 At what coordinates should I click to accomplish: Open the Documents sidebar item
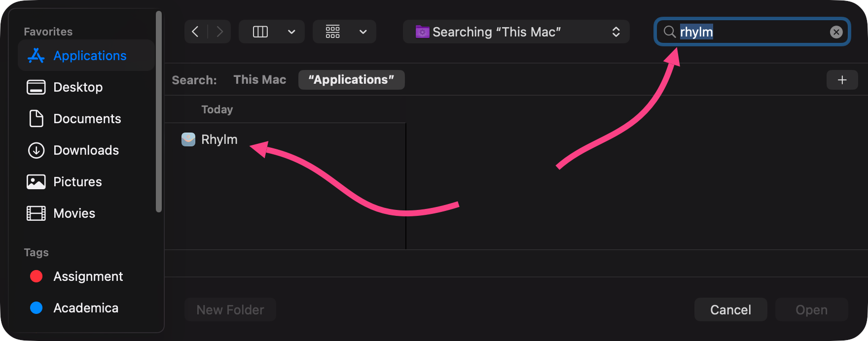pos(87,119)
